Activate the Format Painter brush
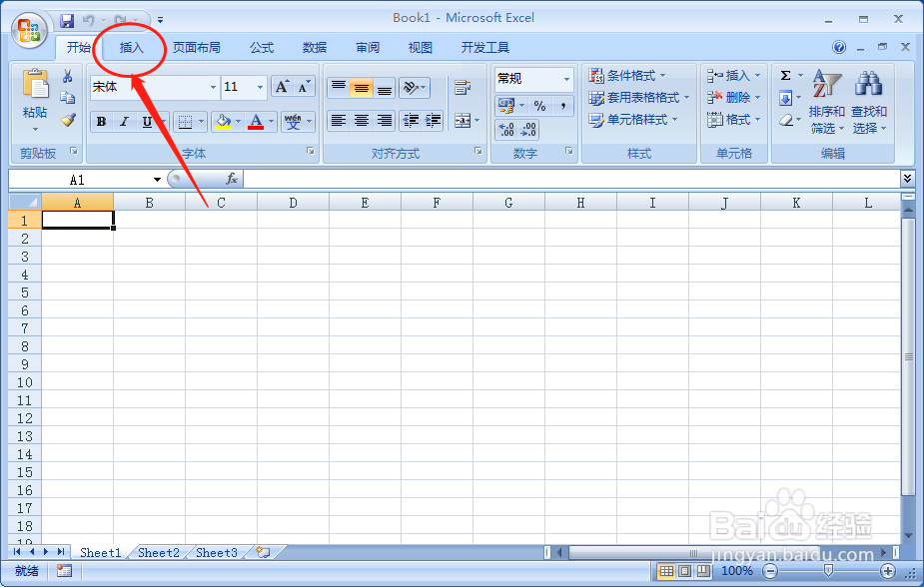The width and height of the screenshot is (924, 587). pyautogui.click(x=68, y=120)
